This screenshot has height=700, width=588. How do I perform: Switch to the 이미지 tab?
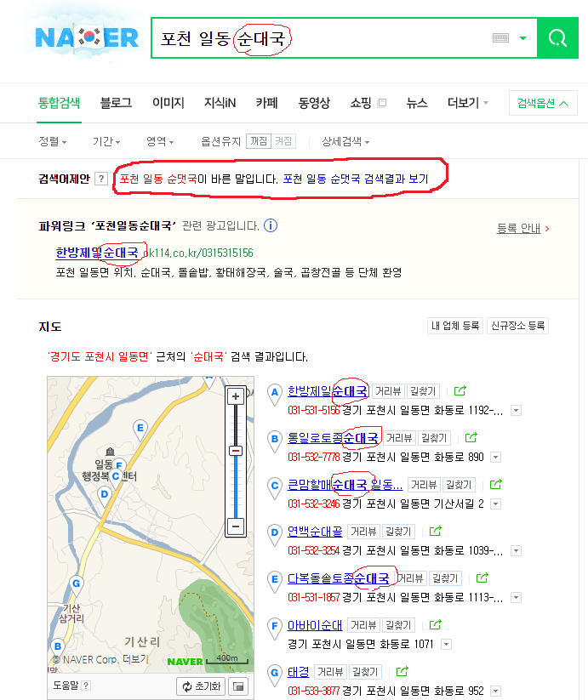pyautogui.click(x=168, y=104)
